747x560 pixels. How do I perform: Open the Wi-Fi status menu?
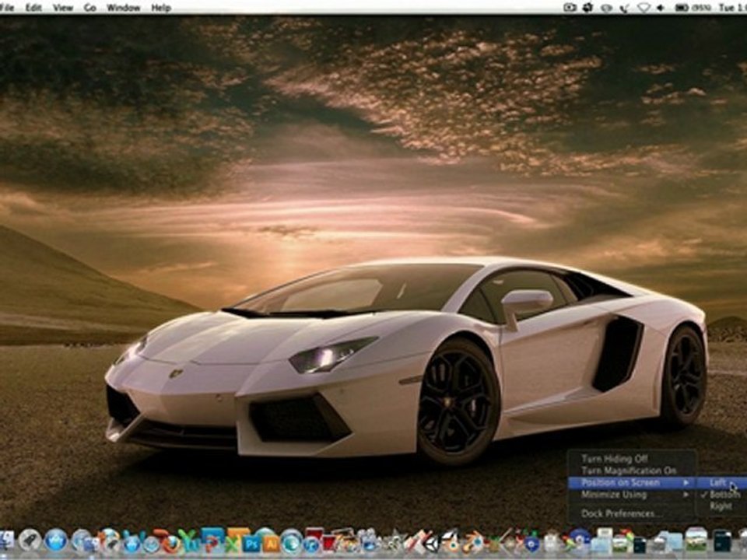click(644, 8)
